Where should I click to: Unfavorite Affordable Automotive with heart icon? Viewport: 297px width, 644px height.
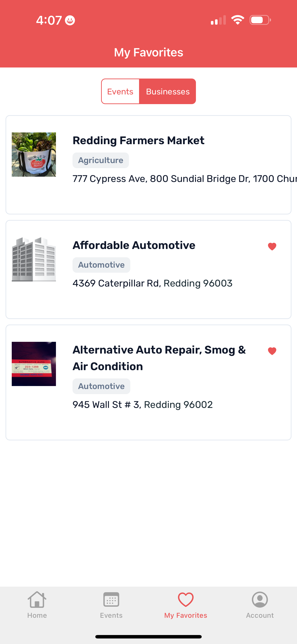tap(272, 246)
